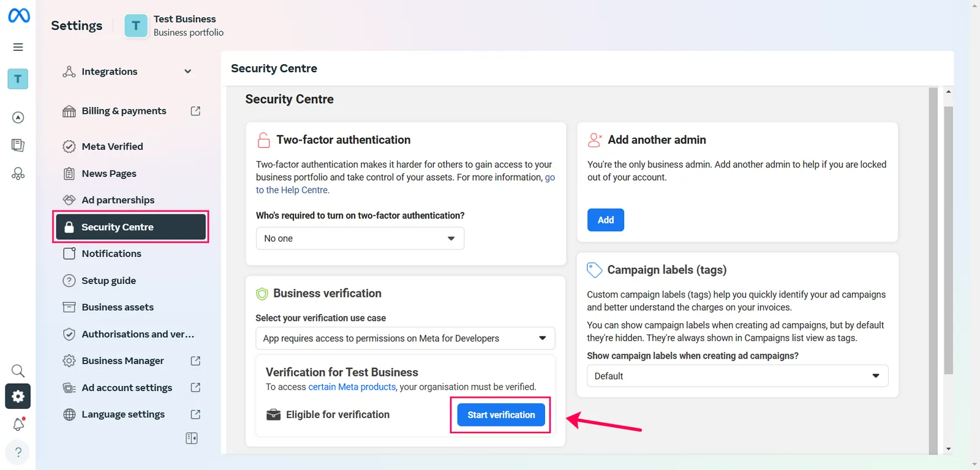This screenshot has width=980, height=470.
Task: Open Business Manager external link icon
Action: (x=195, y=361)
